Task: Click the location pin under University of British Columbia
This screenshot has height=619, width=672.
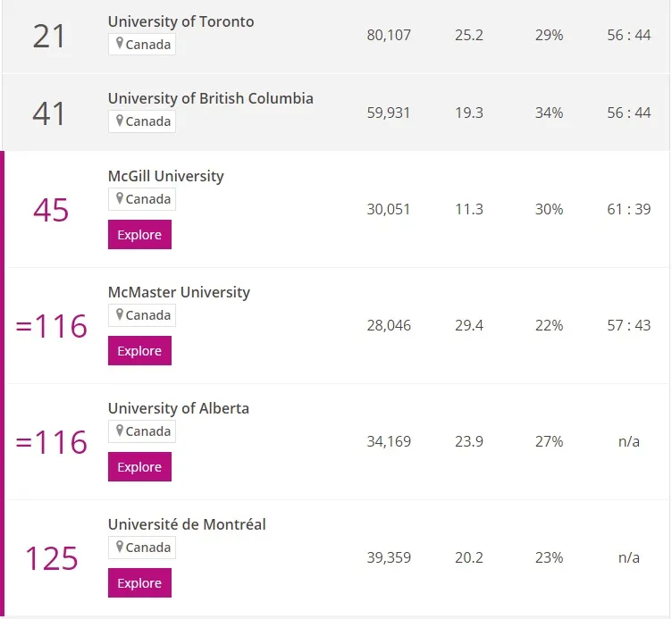Action: (120, 121)
